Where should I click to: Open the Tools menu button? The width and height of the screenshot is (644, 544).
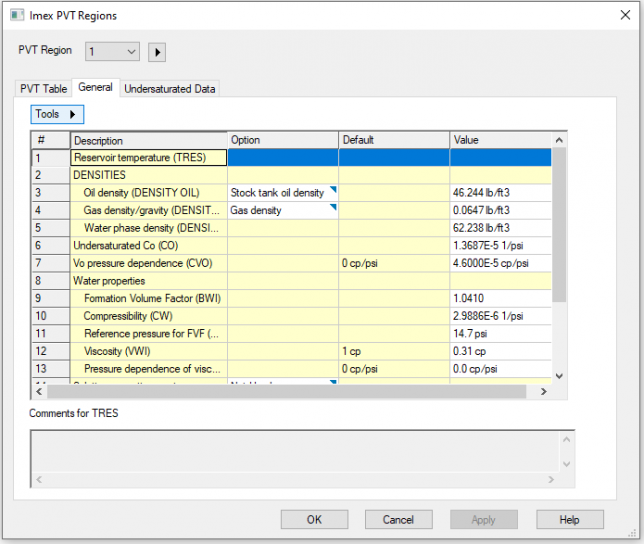pos(55,115)
